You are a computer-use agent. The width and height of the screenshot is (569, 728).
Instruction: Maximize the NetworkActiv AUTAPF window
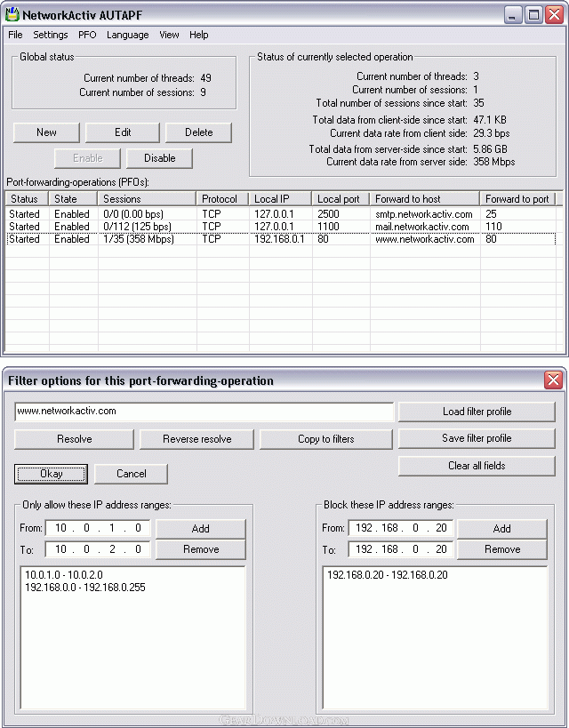tap(533, 15)
